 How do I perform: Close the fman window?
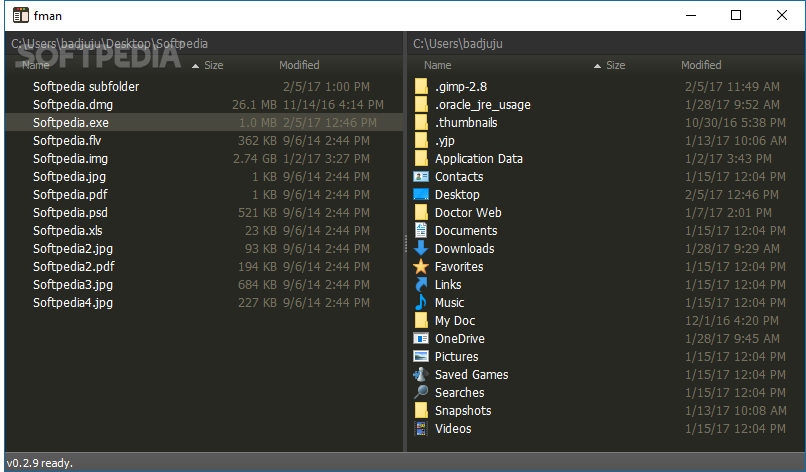781,15
